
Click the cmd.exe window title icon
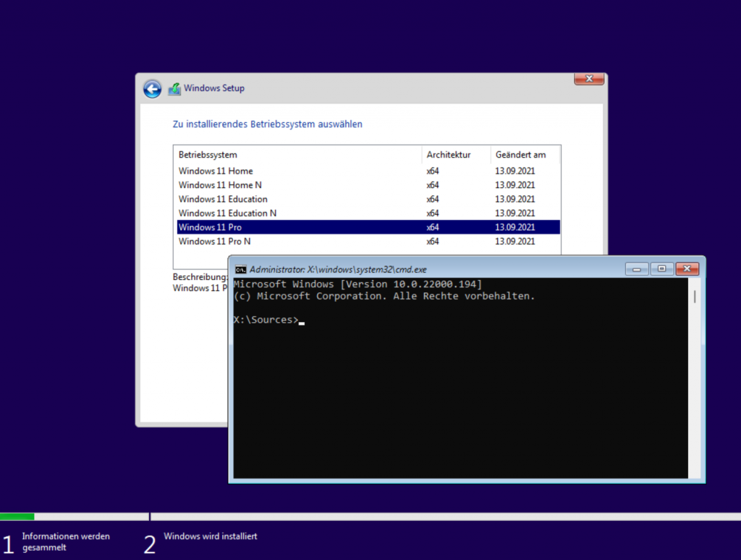(x=240, y=269)
